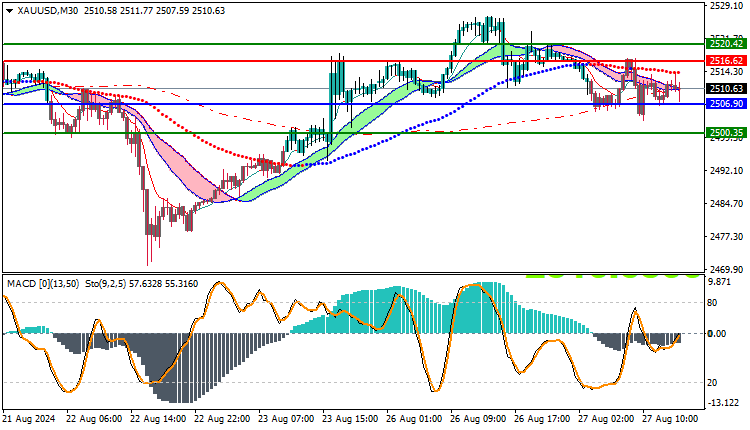Click the 27 Aug 02:00 time label
The image size is (750, 430).
click(x=607, y=419)
